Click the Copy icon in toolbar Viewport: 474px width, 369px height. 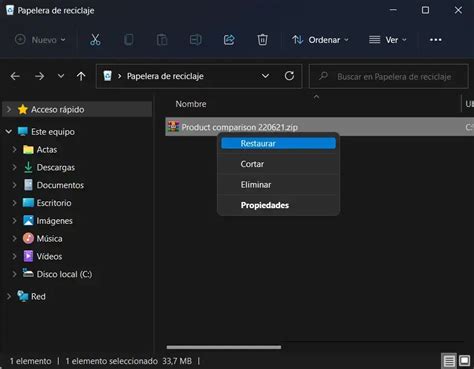pos(129,40)
